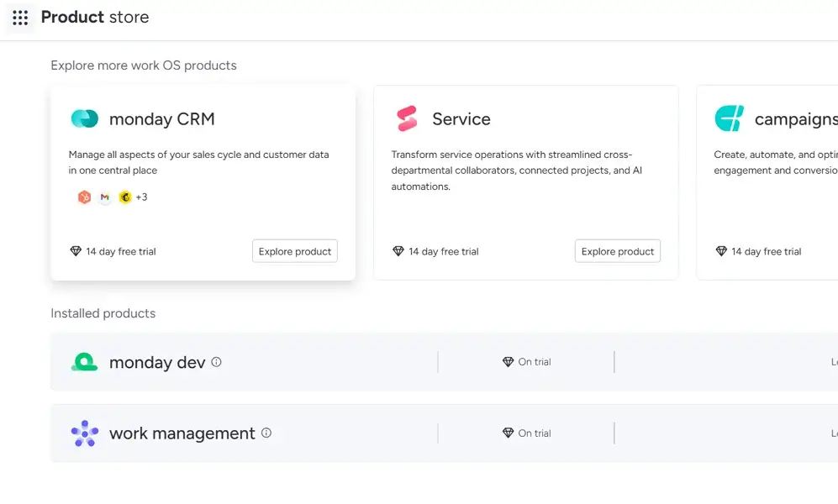The height and width of the screenshot is (504, 838).
Task: Click the Service product logo icon
Action: coord(407,119)
